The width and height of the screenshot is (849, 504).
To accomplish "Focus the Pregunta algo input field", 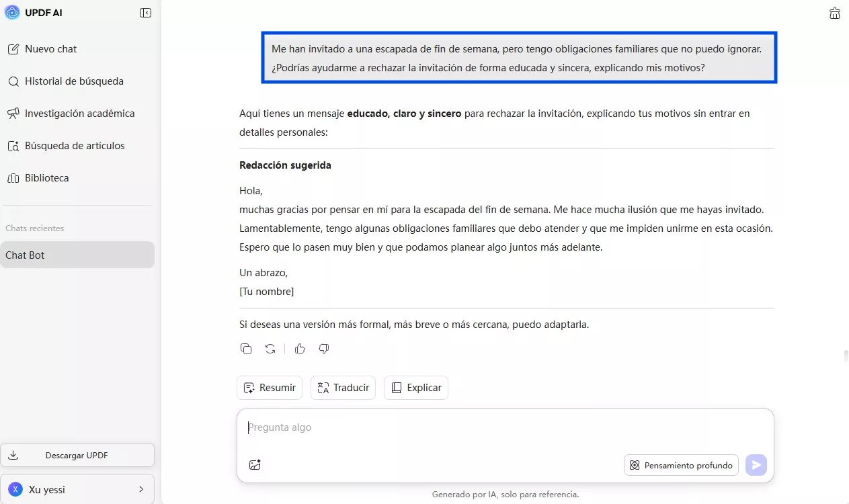I will point(504,427).
